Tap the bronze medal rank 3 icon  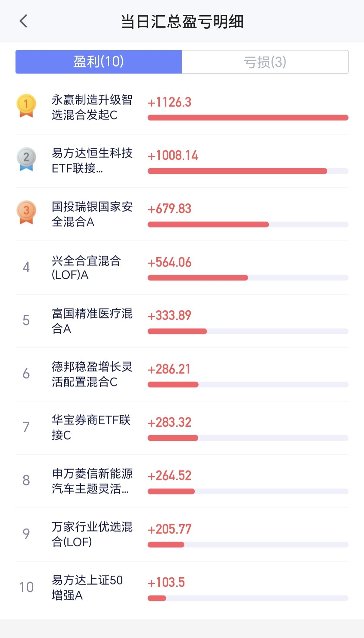tap(26, 212)
